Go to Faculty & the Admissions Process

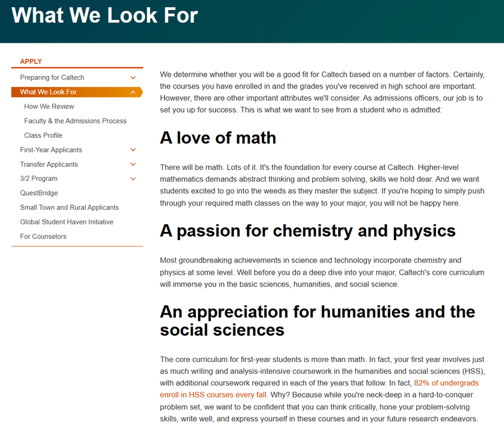(x=76, y=121)
